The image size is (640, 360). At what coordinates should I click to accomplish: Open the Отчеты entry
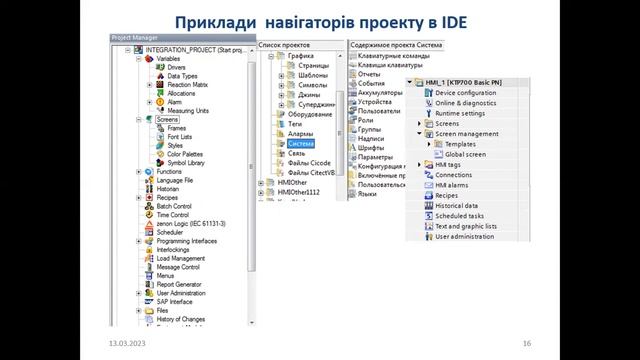click(369, 74)
